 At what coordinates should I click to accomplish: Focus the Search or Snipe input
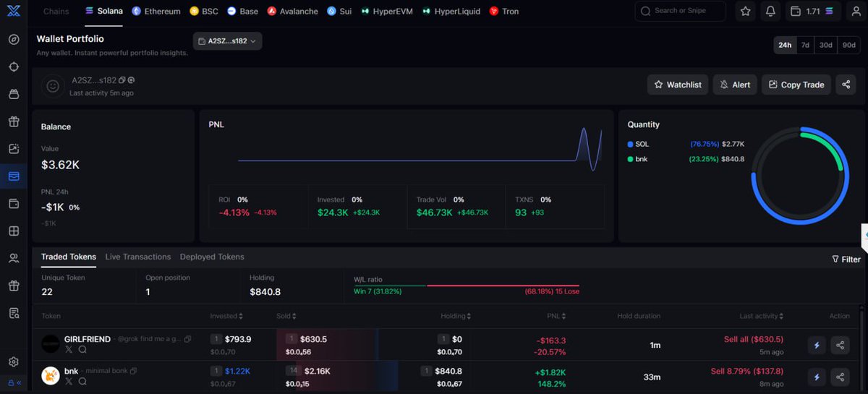tap(681, 11)
